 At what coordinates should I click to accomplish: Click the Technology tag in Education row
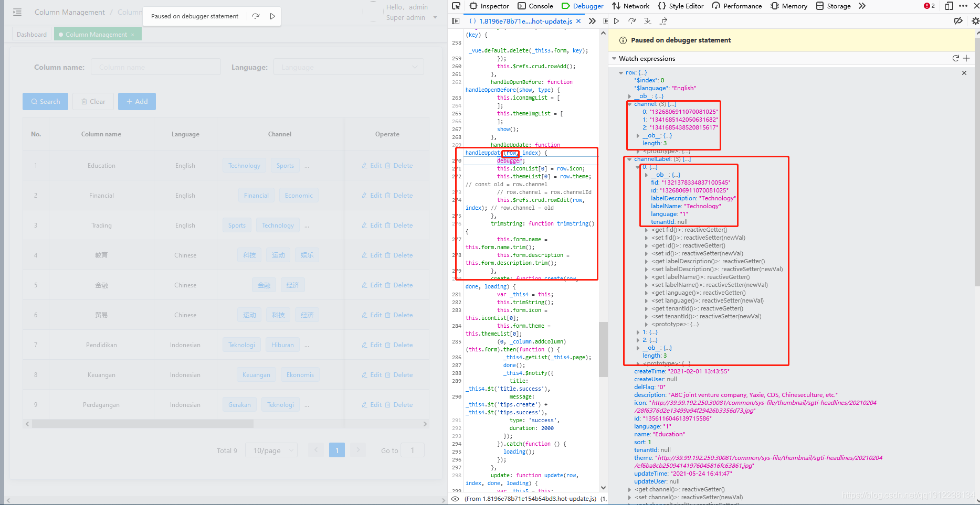click(244, 166)
